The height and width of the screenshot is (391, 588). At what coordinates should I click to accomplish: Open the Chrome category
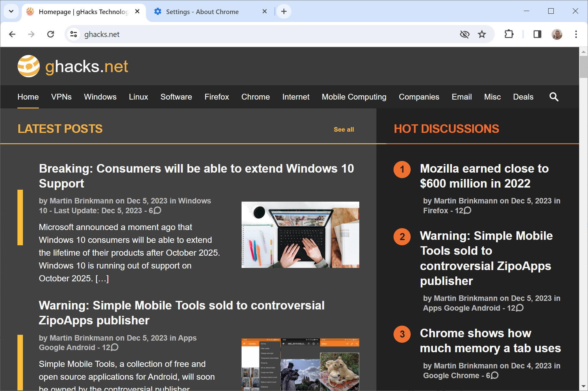click(256, 97)
